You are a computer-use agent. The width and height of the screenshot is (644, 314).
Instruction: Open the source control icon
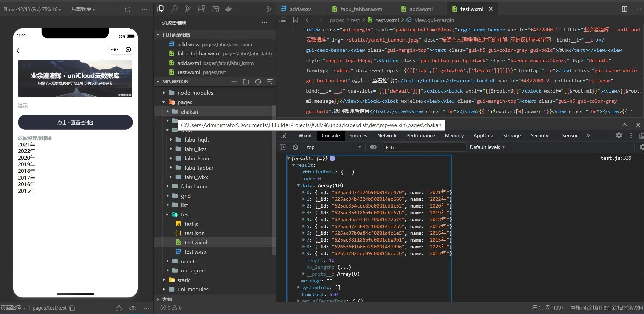click(x=188, y=9)
